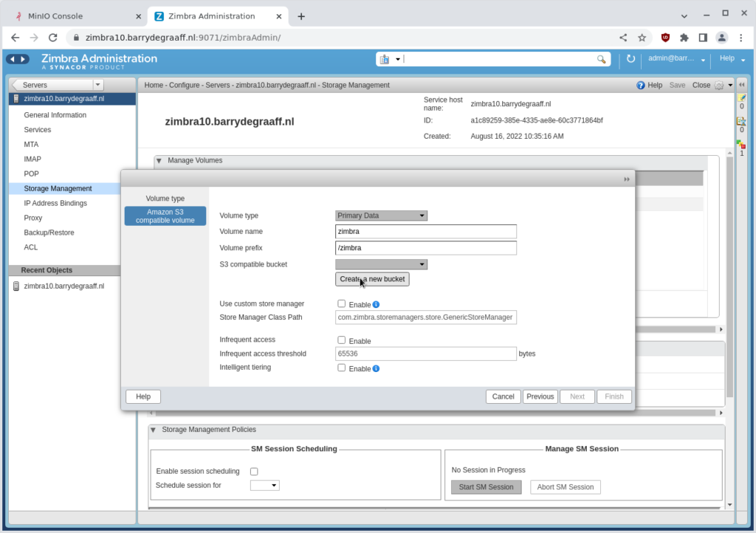
Task: Open the browser profile avatar
Action: pyautogui.click(x=722, y=38)
